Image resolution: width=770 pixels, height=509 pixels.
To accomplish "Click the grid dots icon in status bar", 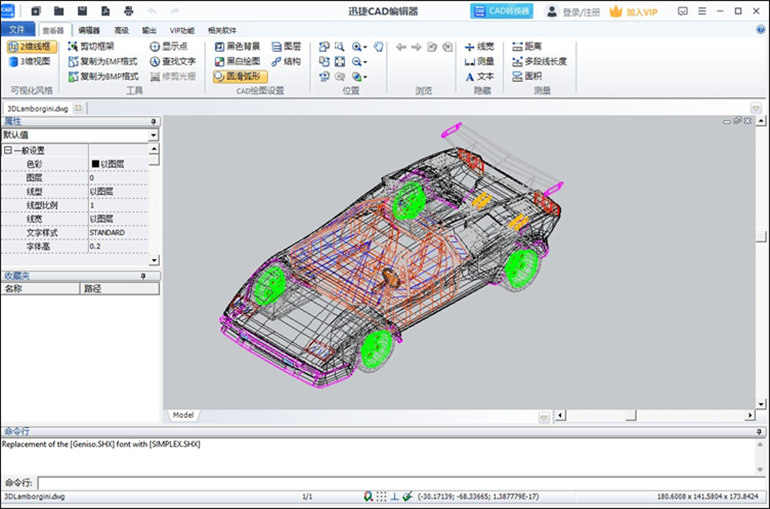I will (x=381, y=497).
